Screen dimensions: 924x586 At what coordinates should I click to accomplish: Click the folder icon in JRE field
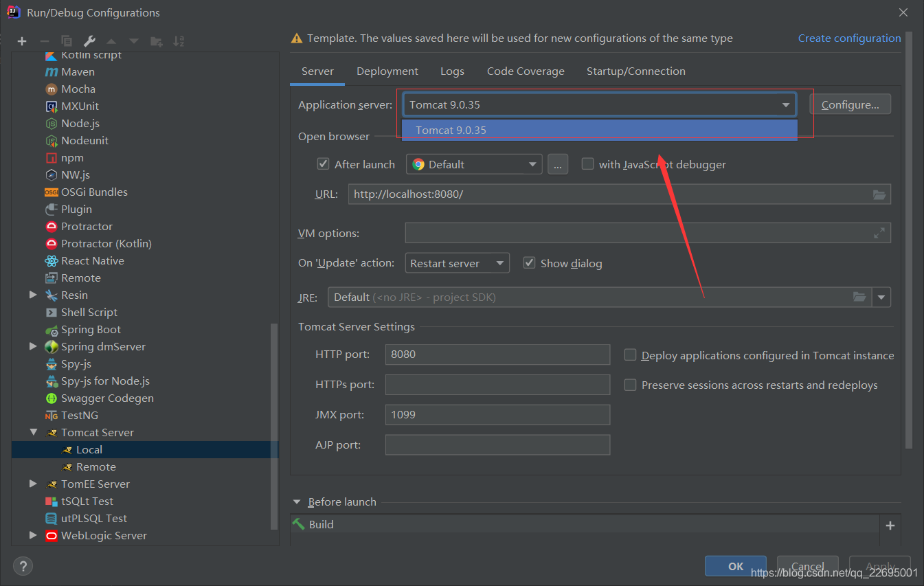click(x=859, y=297)
